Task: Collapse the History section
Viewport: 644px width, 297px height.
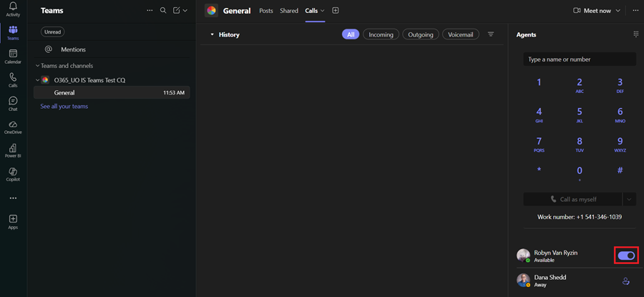Action: (x=212, y=35)
